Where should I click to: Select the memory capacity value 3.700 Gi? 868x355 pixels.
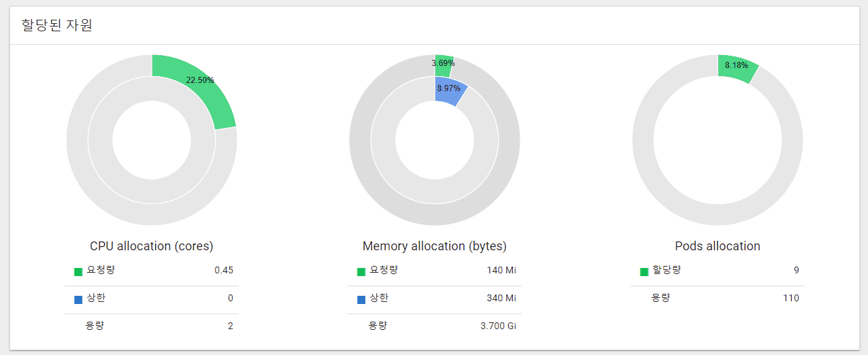[498, 326]
